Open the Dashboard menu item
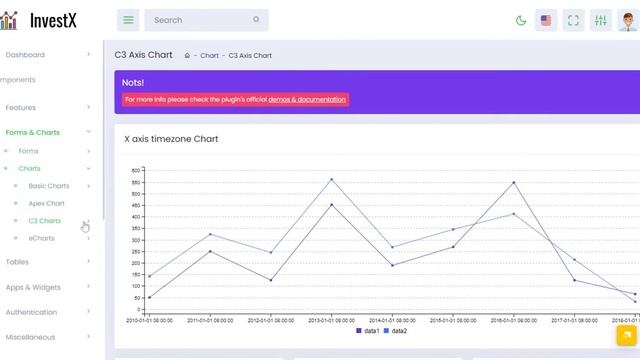The height and width of the screenshot is (360, 640). [25, 55]
